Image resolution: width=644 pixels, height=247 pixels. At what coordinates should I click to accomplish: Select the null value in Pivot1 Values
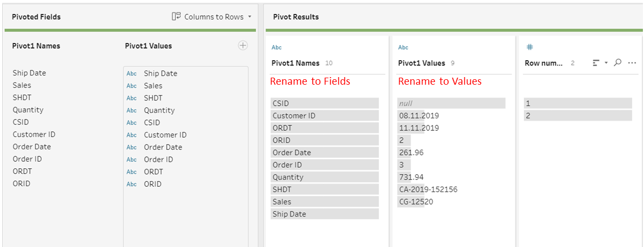pos(451,103)
